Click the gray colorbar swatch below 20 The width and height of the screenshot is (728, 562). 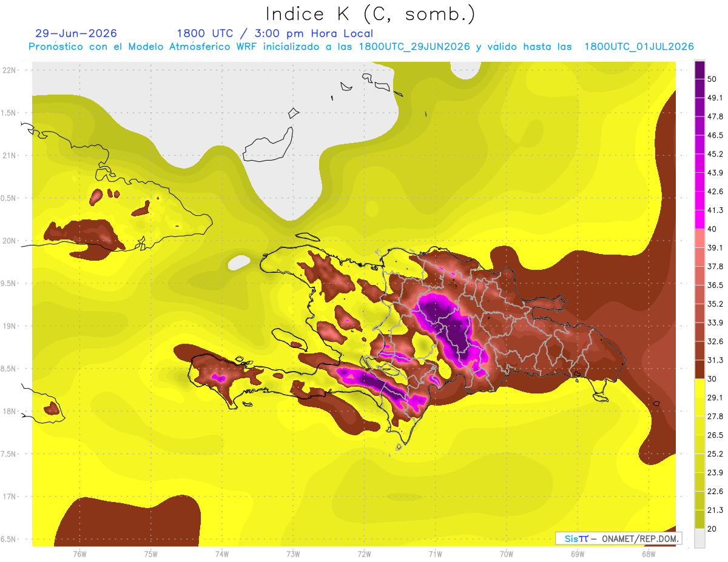699,538
